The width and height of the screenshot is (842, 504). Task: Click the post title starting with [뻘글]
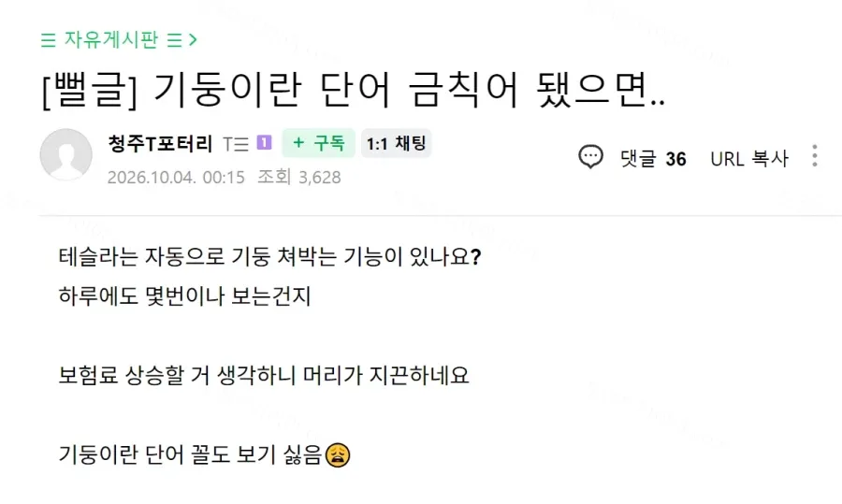point(354,90)
